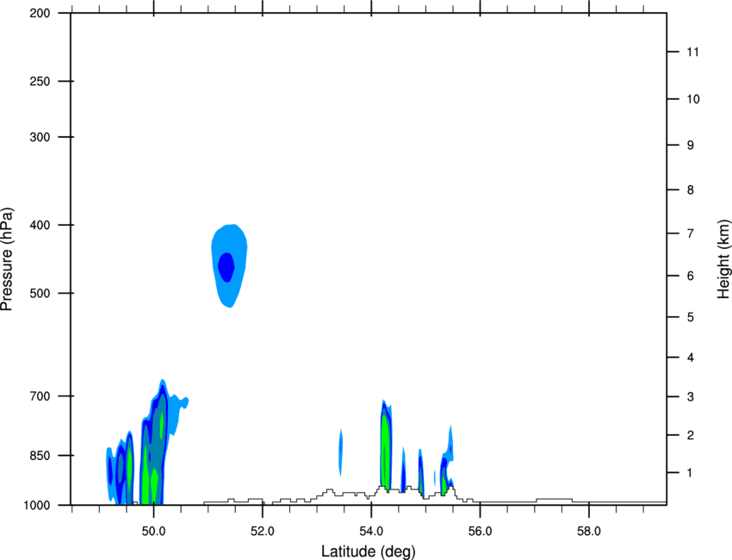Image resolution: width=732 pixels, height=560 pixels.
Task: Pick the 10 km height label
Action: point(692,99)
